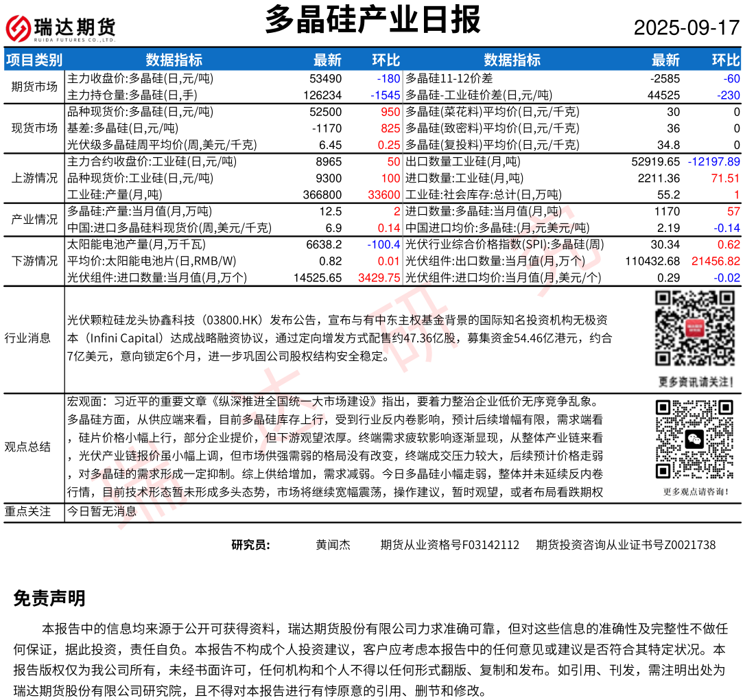Click the 项目类别 column header
This screenshot has height=700, width=745.
[34, 60]
